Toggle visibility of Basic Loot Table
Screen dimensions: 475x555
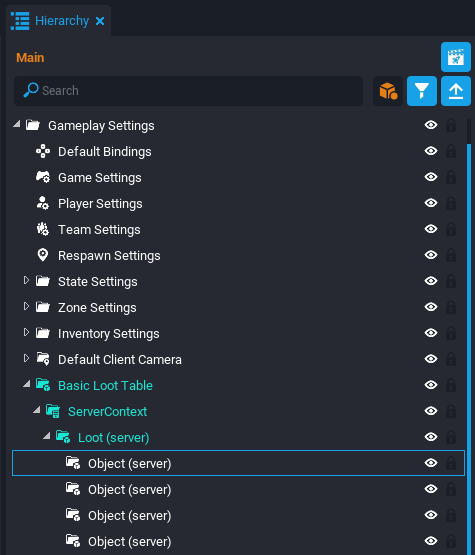point(431,385)
